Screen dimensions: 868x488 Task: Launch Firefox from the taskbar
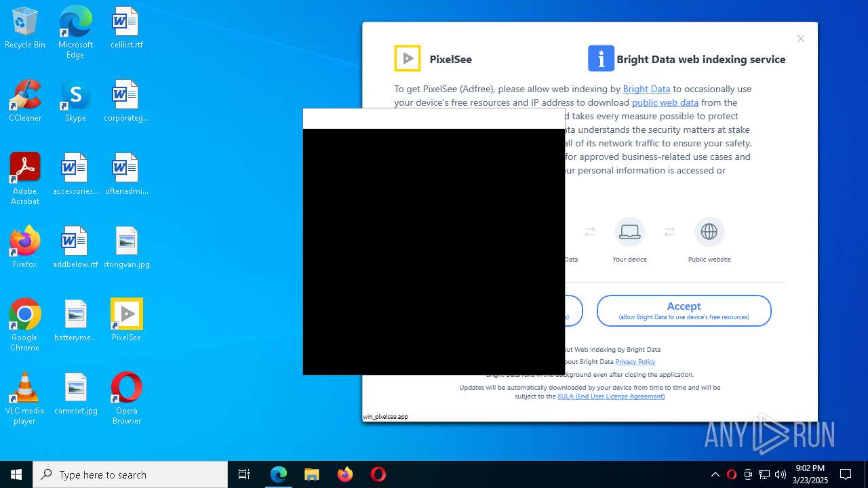click(344, 474)
